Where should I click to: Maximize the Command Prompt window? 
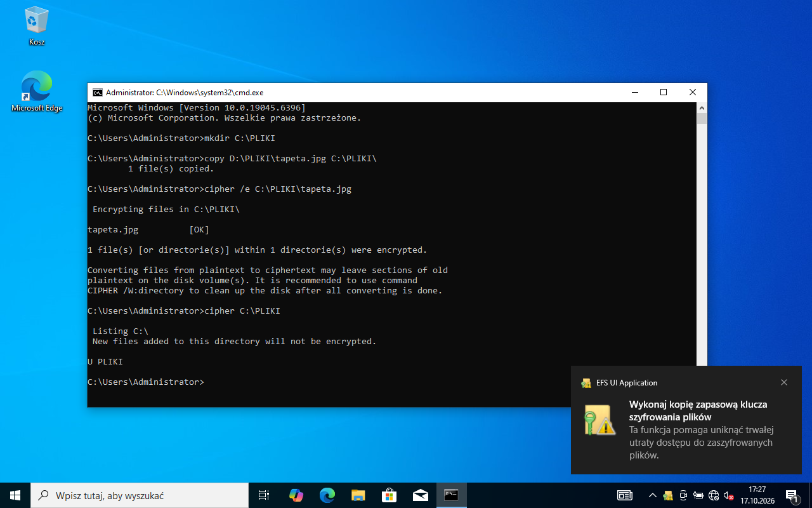(x=664, y=93)
